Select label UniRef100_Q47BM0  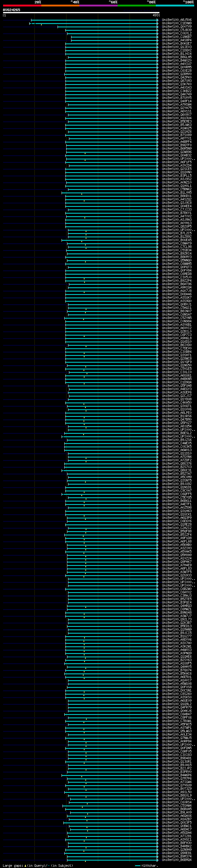176,419
